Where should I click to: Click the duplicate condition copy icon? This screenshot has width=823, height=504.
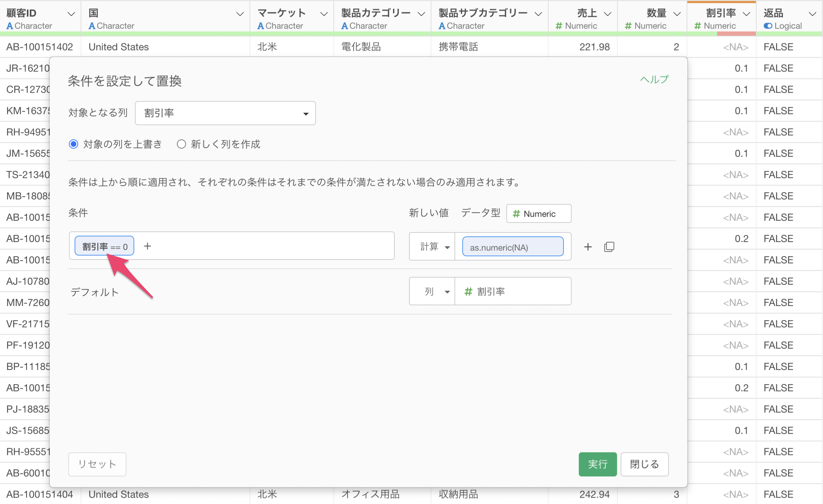609,247
